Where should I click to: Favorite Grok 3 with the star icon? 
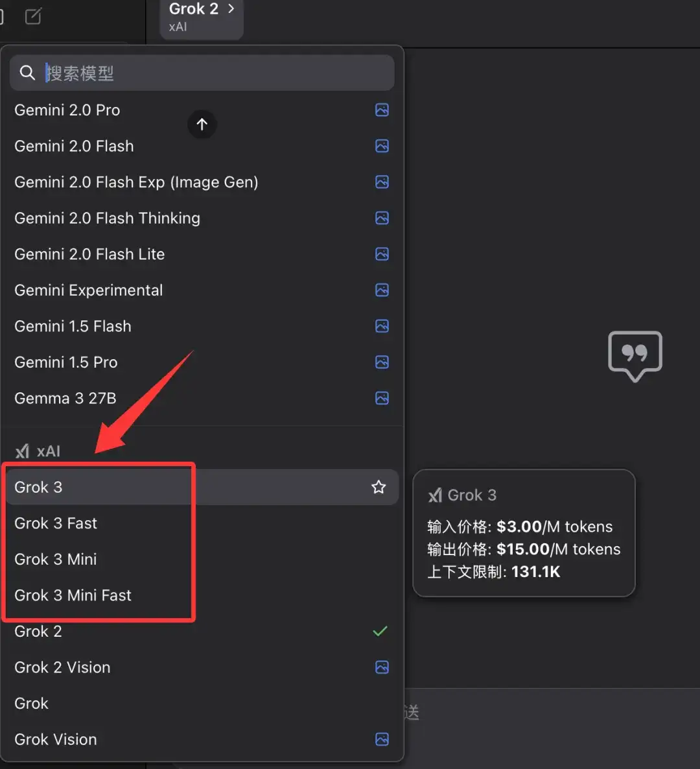pyautogui.click(x=379, y=487)
